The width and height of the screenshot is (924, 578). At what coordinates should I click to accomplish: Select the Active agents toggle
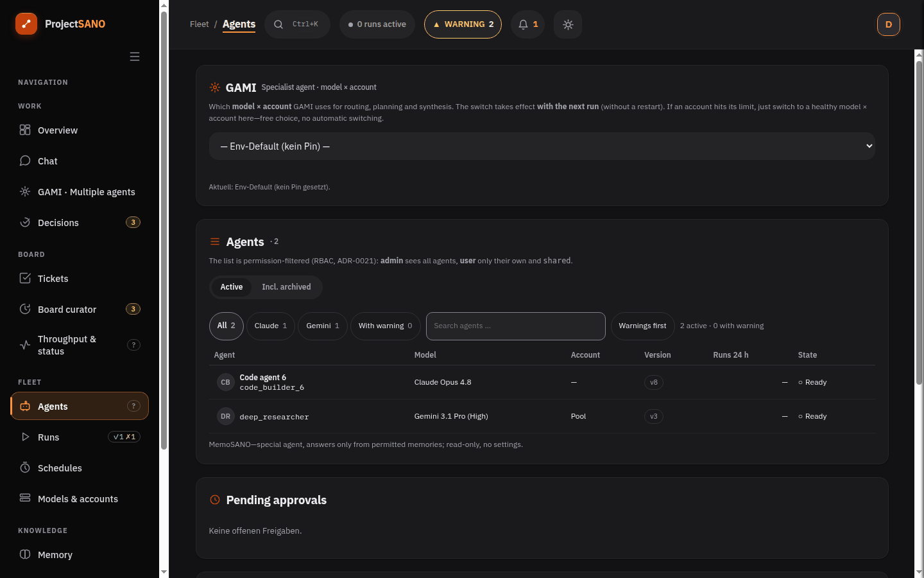click(232, 287)
